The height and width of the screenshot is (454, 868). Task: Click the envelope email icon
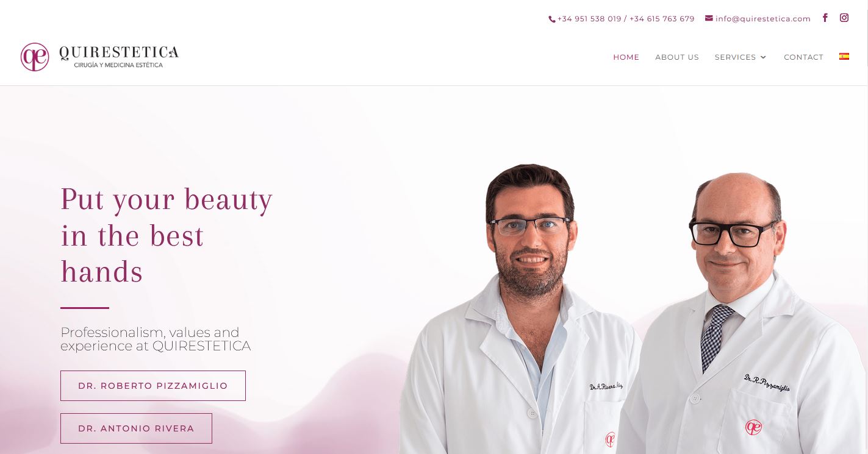[709, 18]
